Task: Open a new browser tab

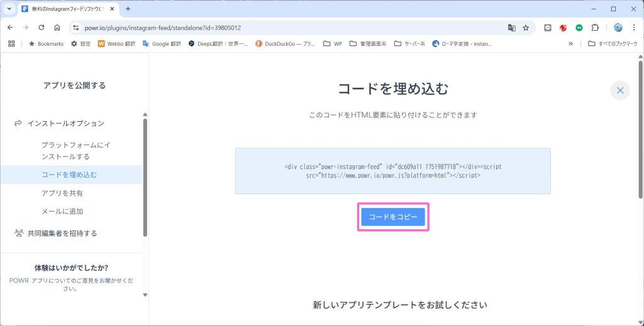Action: pos(128,9)
